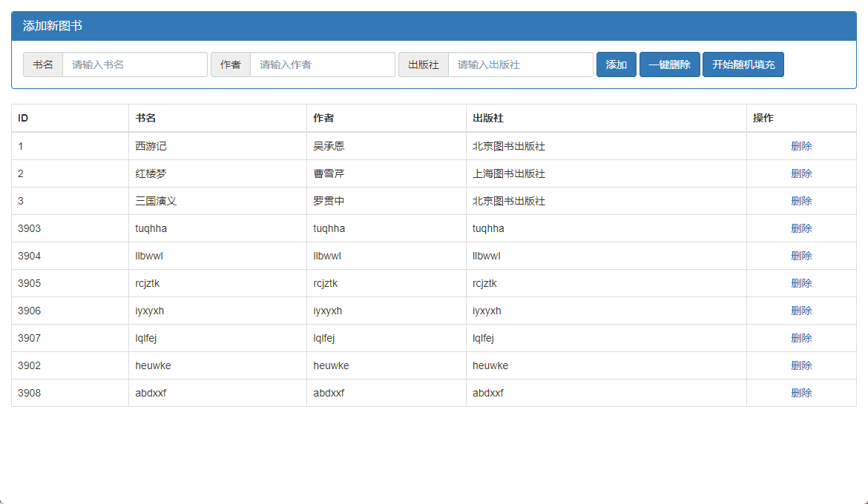
Task: Delete the book iyxyxh
Action: click(801, 310)
